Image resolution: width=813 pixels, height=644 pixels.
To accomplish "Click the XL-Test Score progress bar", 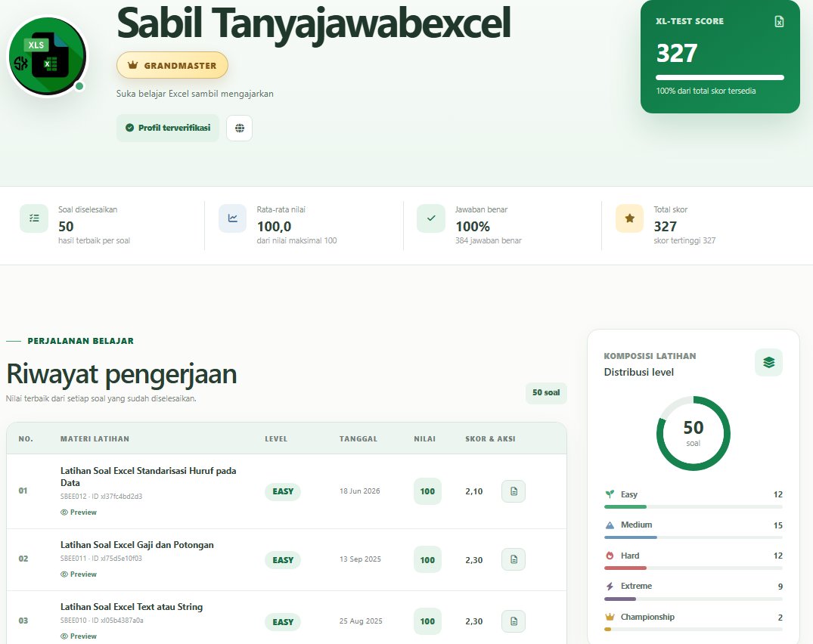I will click(720, 78).
